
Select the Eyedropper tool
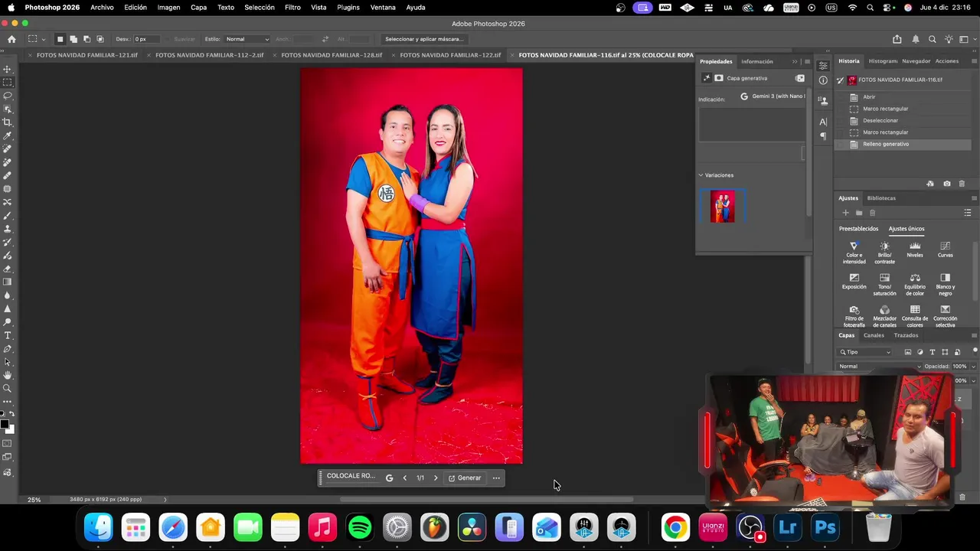tap(8, 135)
